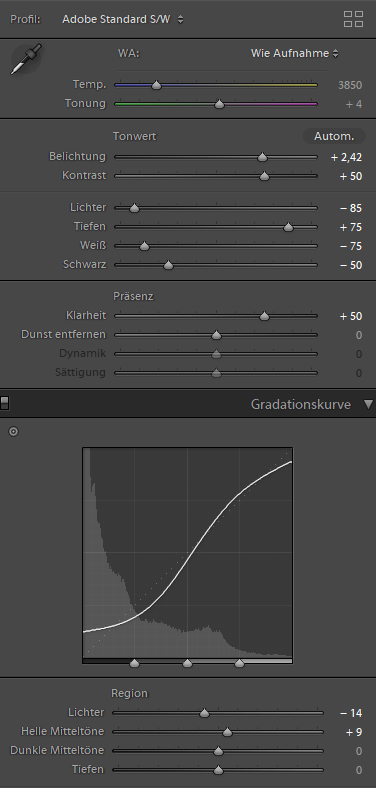Image resolution: width=376 pixels, height=788 pixels.
Task: Toggle the Gradationskurve panel on/off switch
Action: click(x=5, y=403)
